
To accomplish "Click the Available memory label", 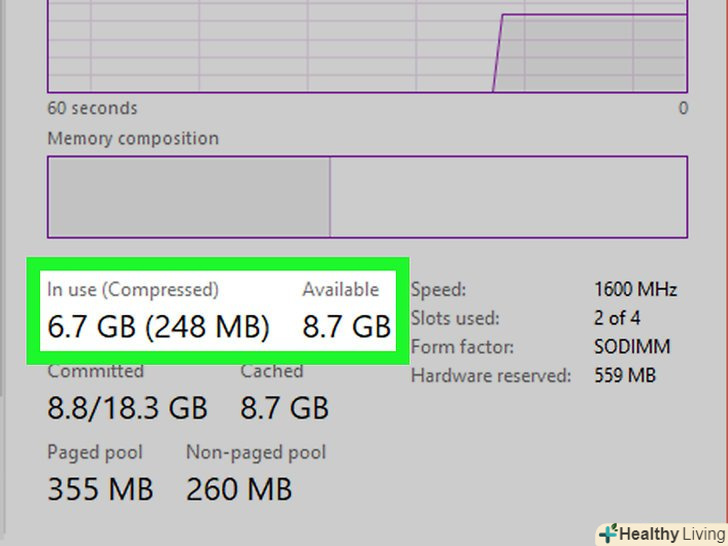I will [x=341, y=290].
